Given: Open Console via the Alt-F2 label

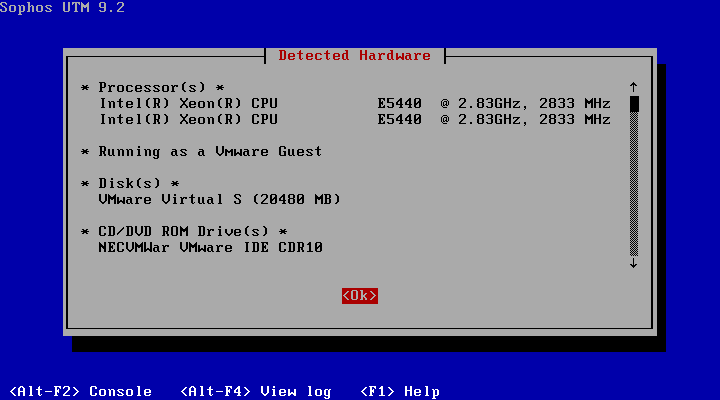Looking at the screenshot, I should click(x=80, y=391).
